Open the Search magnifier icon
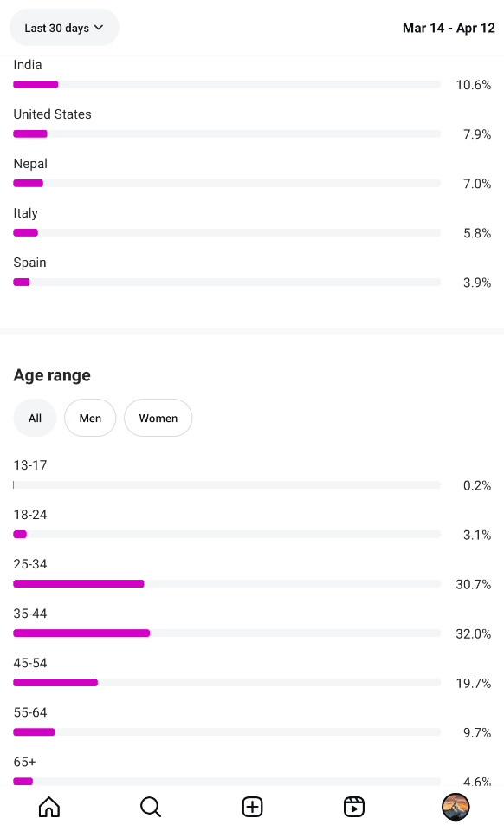504x825 pixels. point(151,807)
